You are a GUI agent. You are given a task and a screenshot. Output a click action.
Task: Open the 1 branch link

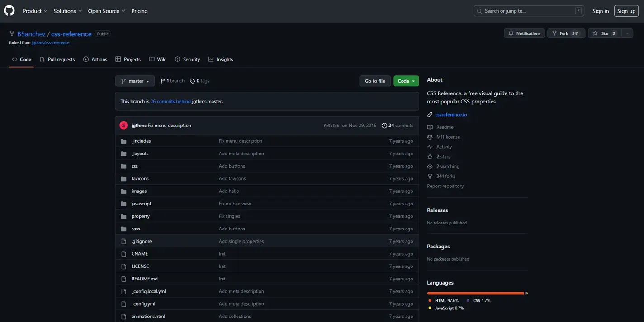(x=172, y=81)
